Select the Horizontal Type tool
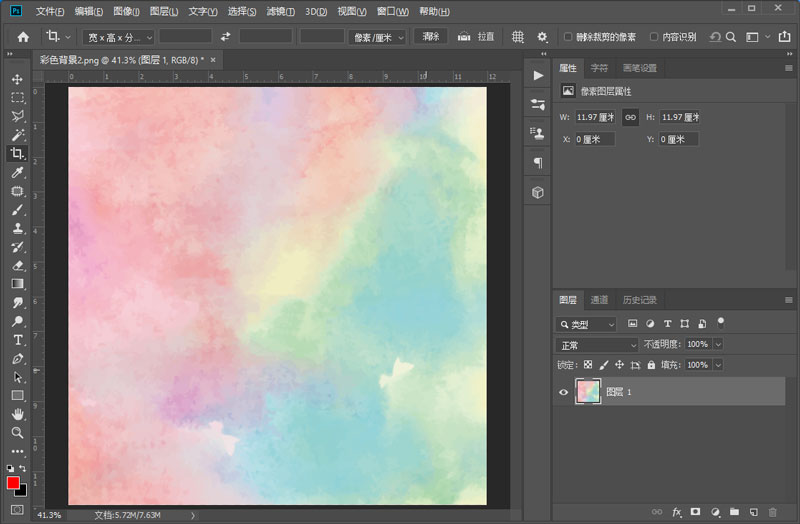800x524 pixels. click(x=17, y=340)
